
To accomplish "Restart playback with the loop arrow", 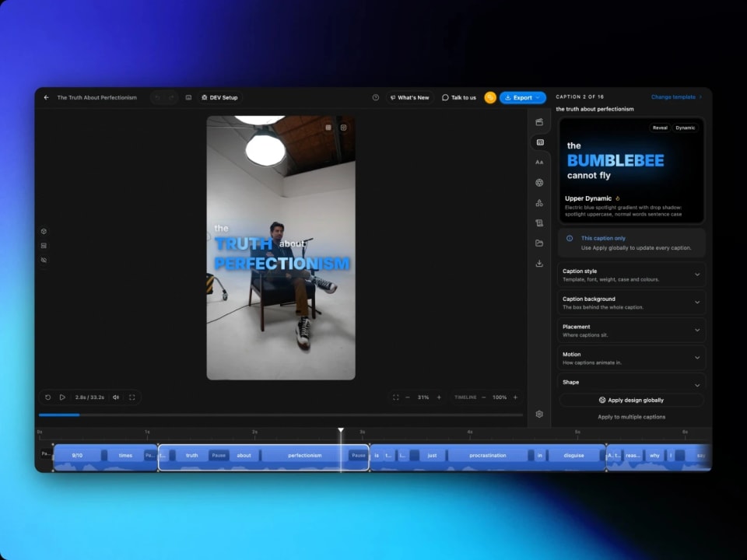I will (x=48, y=397).
